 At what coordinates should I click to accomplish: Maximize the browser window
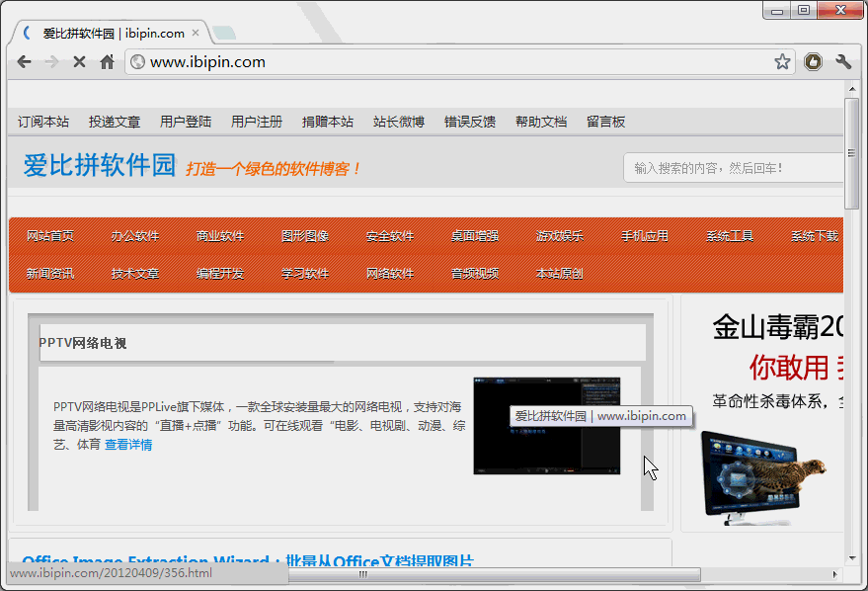804,11
